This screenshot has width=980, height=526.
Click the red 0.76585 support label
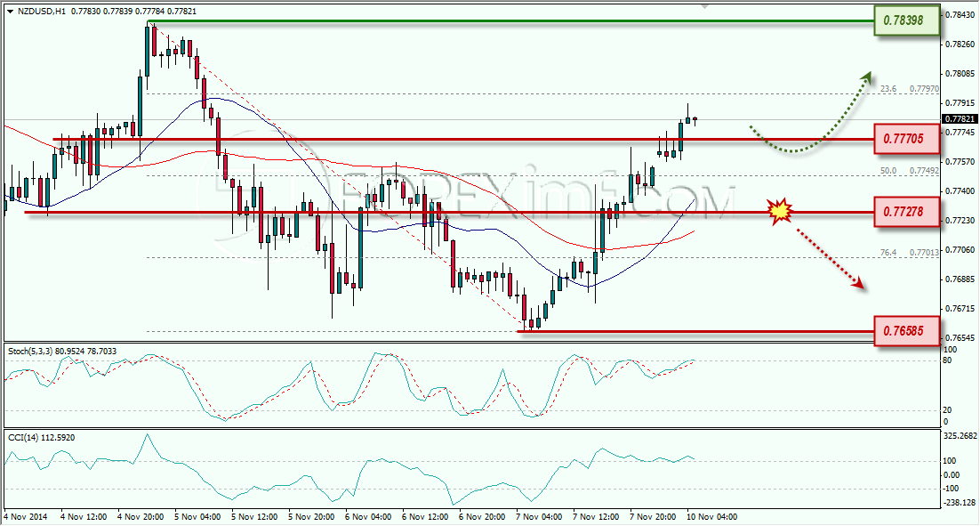tap(906, 331)
